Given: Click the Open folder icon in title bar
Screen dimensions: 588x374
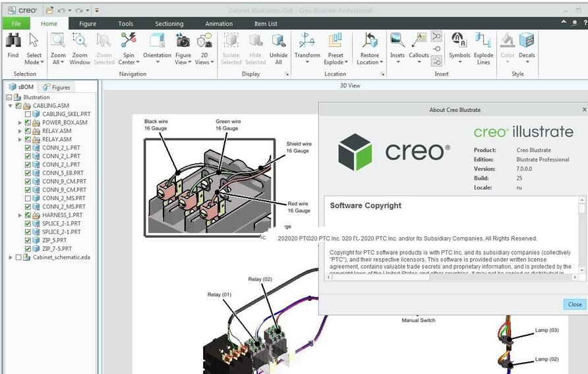Looking at the screenshot, I should (49, 11).
